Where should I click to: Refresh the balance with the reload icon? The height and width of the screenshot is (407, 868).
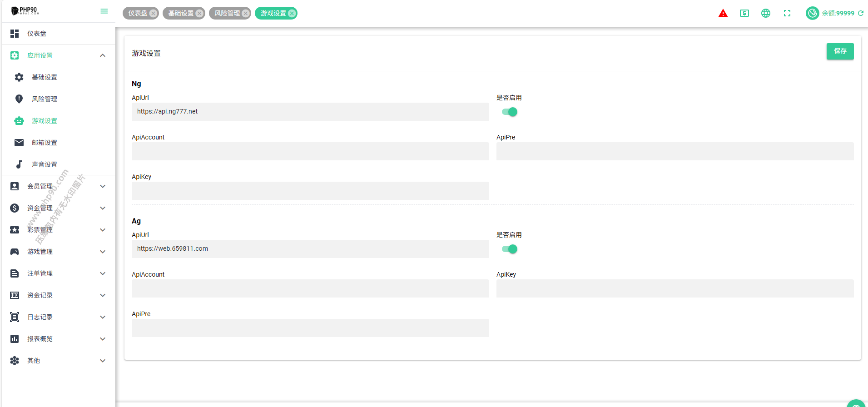pyautogui.click(x=860, y=14)
